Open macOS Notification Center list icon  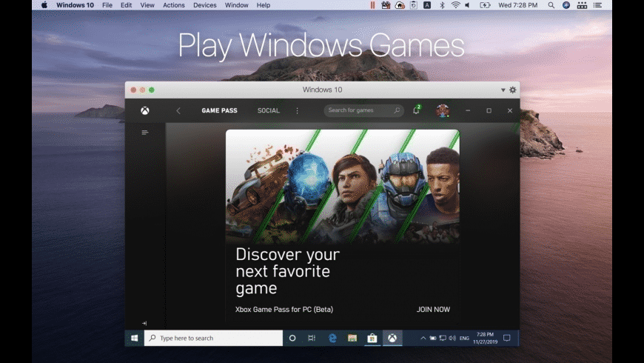597,5
